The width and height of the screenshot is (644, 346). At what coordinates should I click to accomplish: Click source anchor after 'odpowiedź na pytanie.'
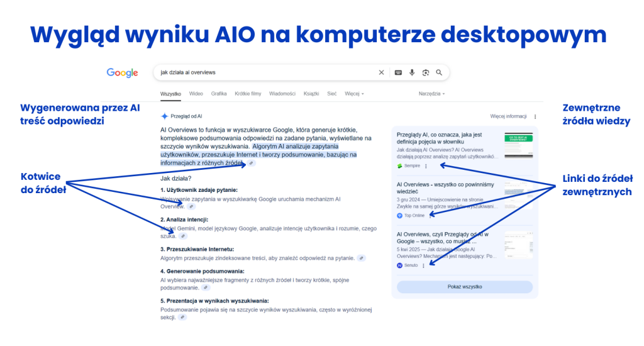pos(362,259)
